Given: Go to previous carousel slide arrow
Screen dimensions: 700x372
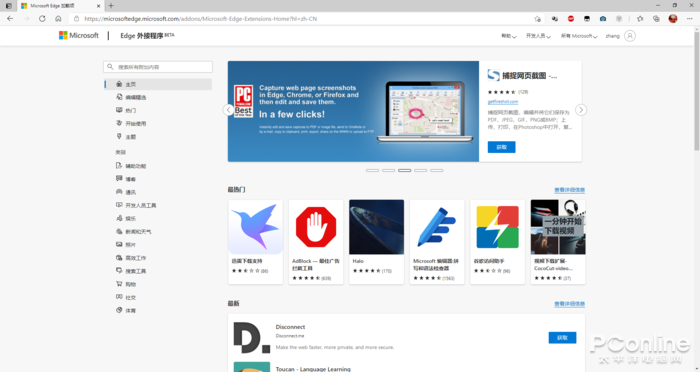Looking at the screenshot, I should (228, 110).
